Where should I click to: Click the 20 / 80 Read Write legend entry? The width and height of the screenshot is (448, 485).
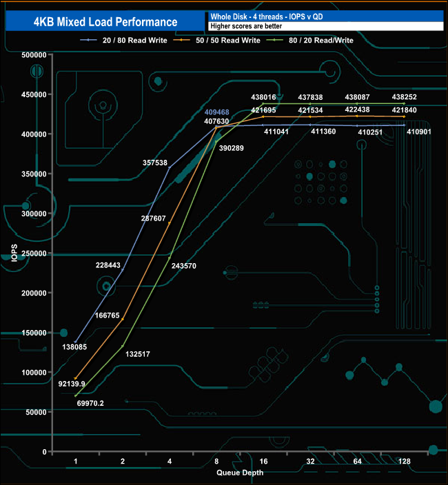[x=124, y=40]
